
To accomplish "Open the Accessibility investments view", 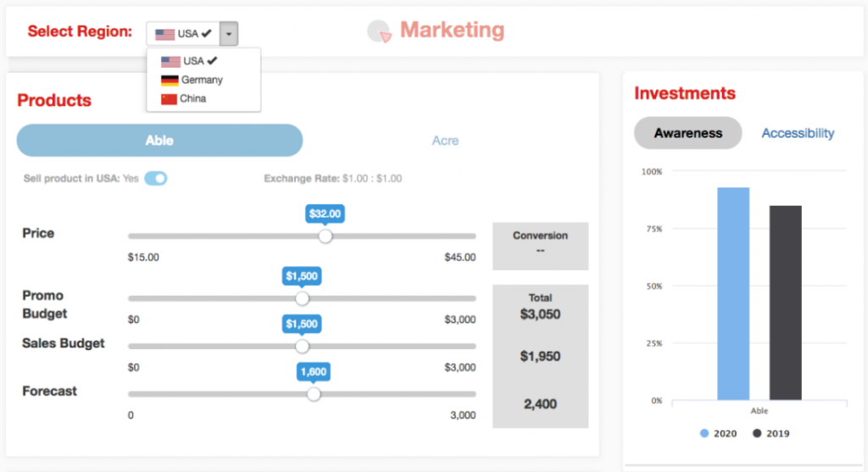I will point(798,133).
